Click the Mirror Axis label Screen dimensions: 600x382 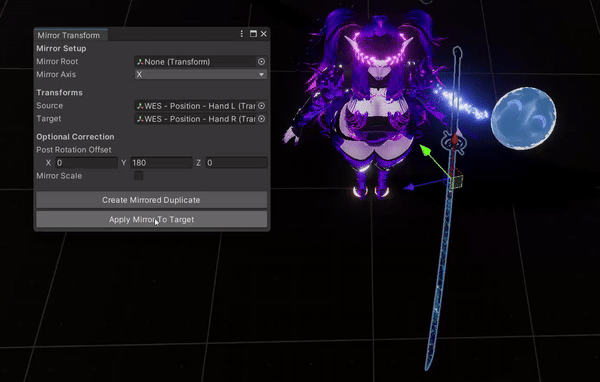point(56,75)
